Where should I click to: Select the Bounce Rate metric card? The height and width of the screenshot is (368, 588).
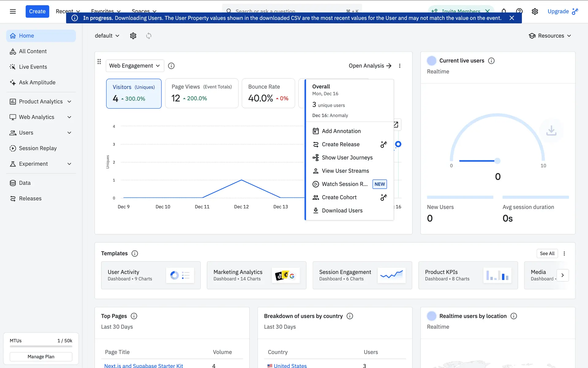268,93
